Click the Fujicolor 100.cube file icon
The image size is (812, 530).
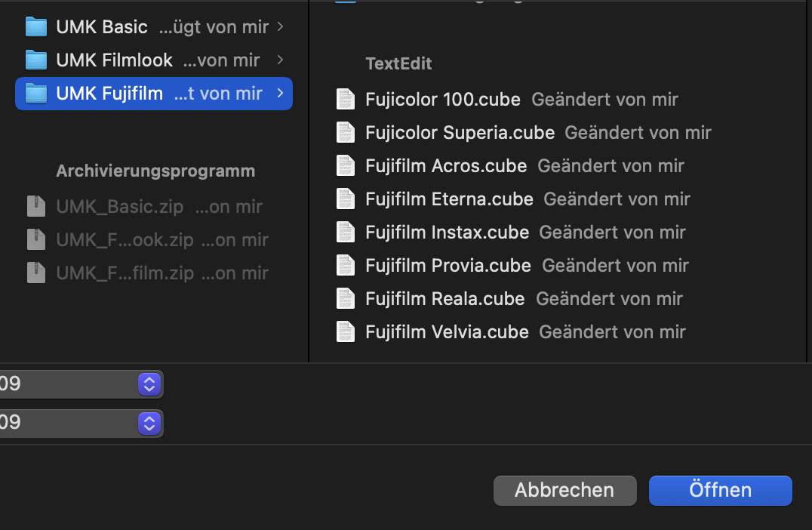point(346,100)
